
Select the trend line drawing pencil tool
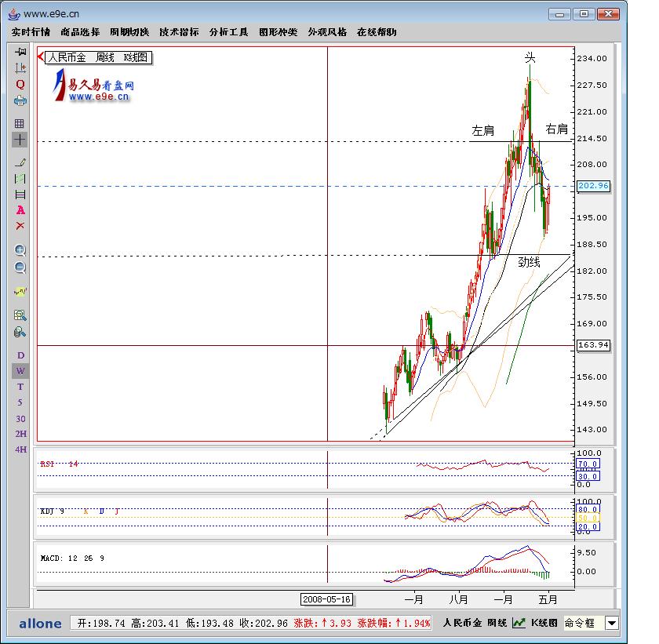tap(20, 162)
